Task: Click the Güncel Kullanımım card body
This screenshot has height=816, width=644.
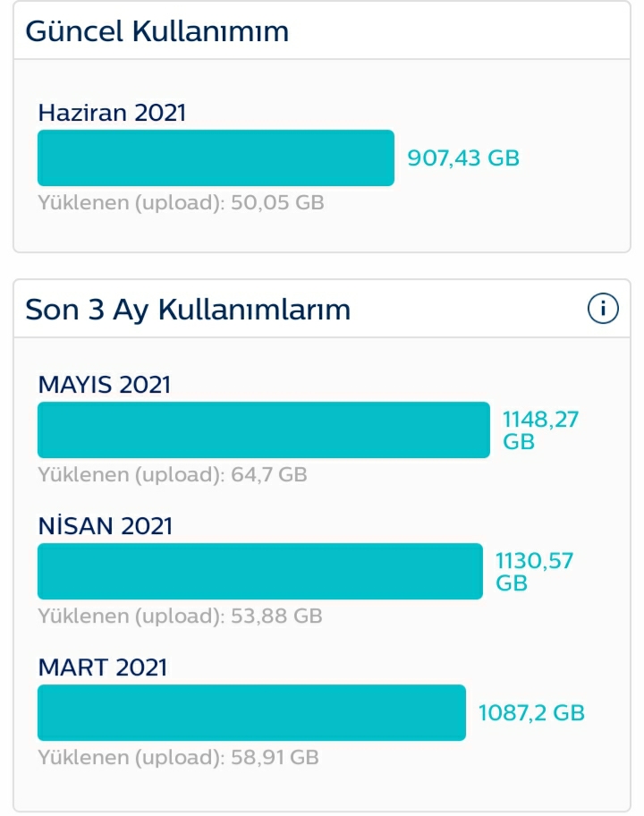Action: coord(322,156)
